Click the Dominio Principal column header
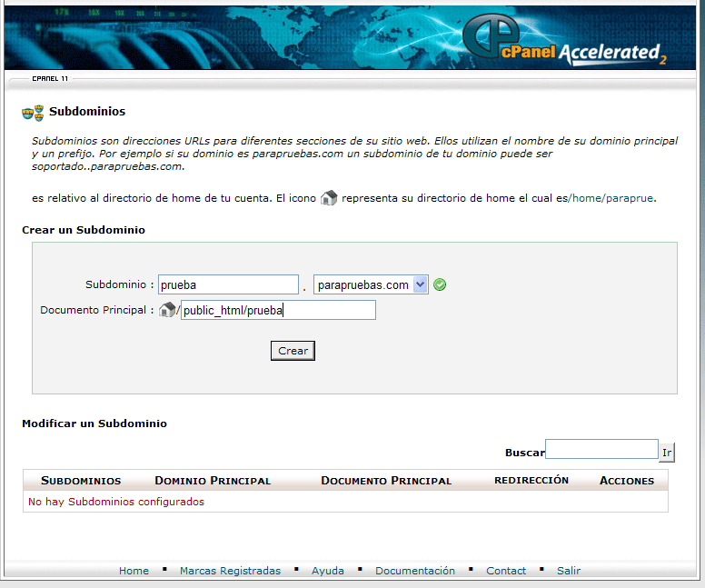Viewport: 705px width, 588px height. [213, 481]
